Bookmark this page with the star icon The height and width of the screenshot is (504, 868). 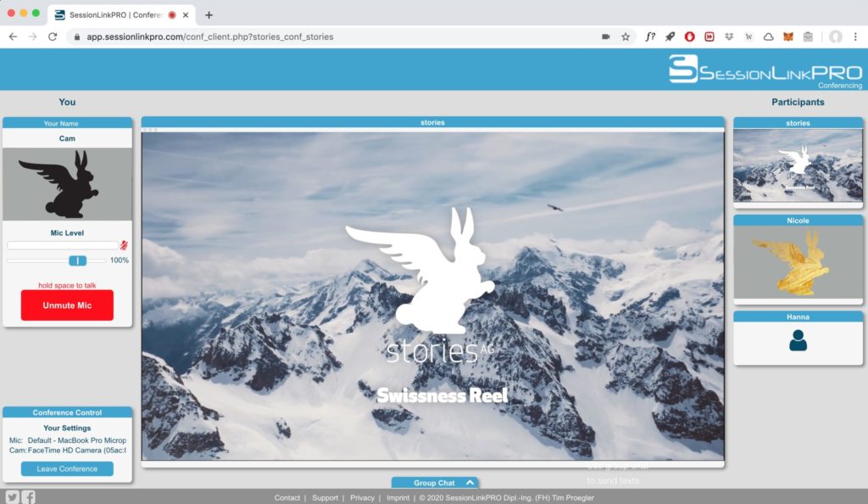coord(626,37)
